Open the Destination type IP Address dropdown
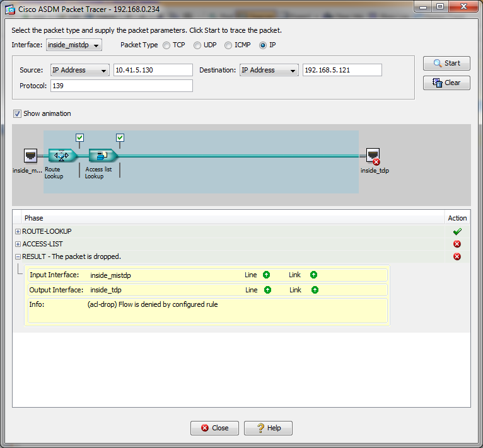 [269, 70]
